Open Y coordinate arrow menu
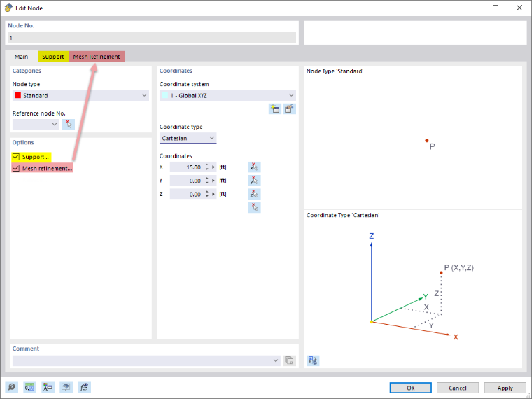Viewport: 532px width, 399px height. (213, 181)
